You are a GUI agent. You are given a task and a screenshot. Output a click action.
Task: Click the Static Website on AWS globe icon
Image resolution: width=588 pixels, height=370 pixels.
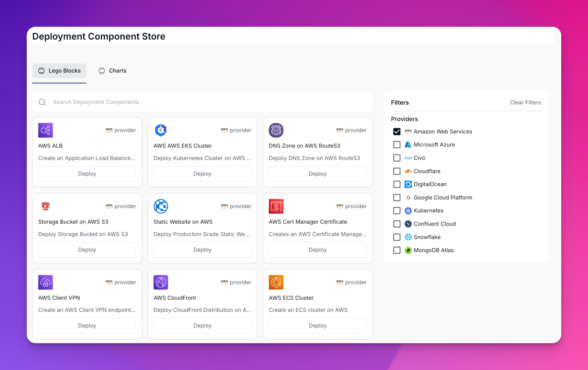point(161,206)
